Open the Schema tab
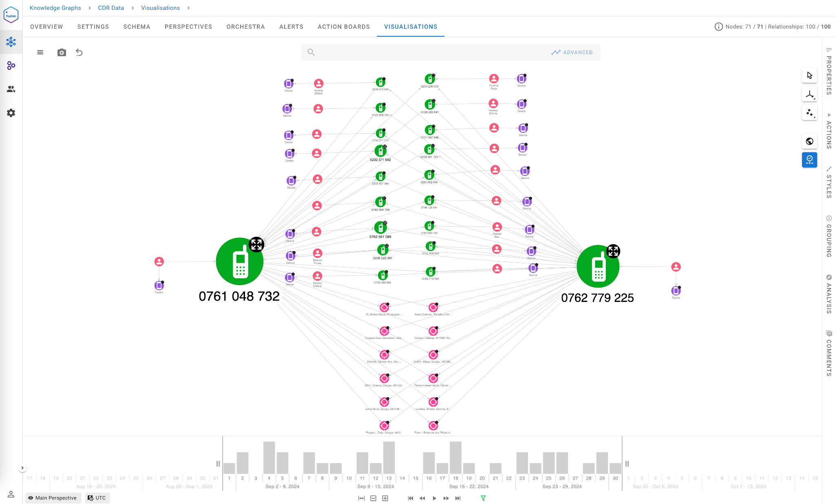This screenshot has height=504, width=835. 137,27
